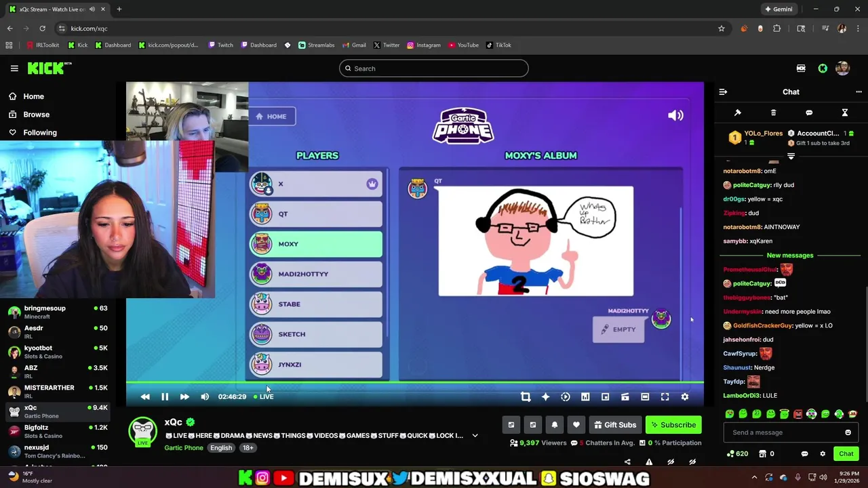This screenshot has height=488, width=868.
Task: Report stream with warning triangle icon
Action: (x=649, y=462)
